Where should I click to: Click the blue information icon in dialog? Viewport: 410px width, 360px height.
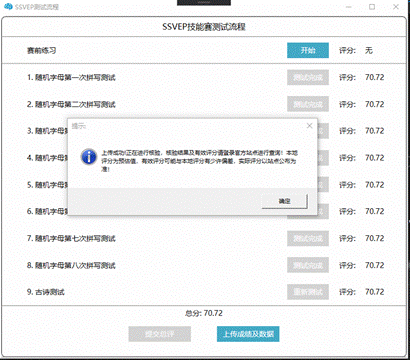89,157
